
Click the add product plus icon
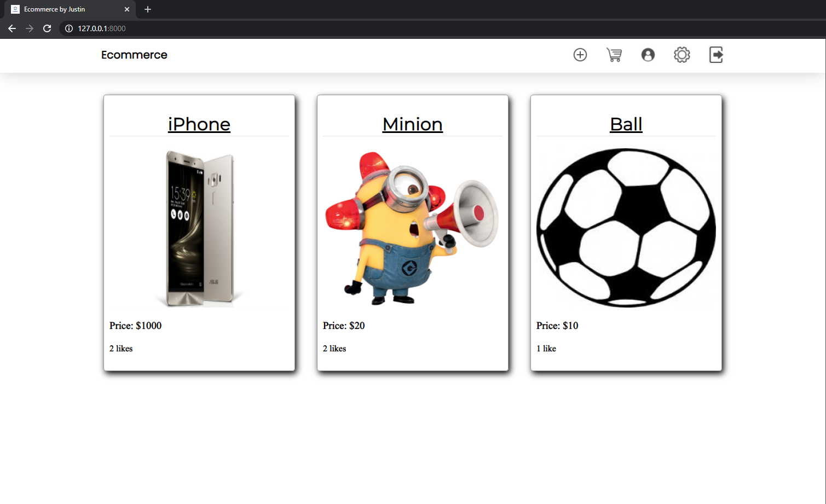pos(580,55)
